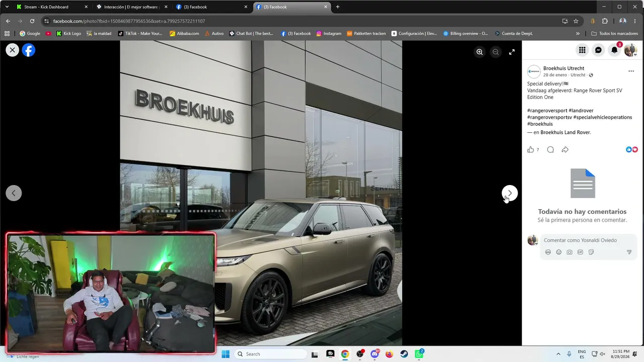The image size is (644, 362).
Task: Open the Chrome extensions menu
Action: click(605, 21)
